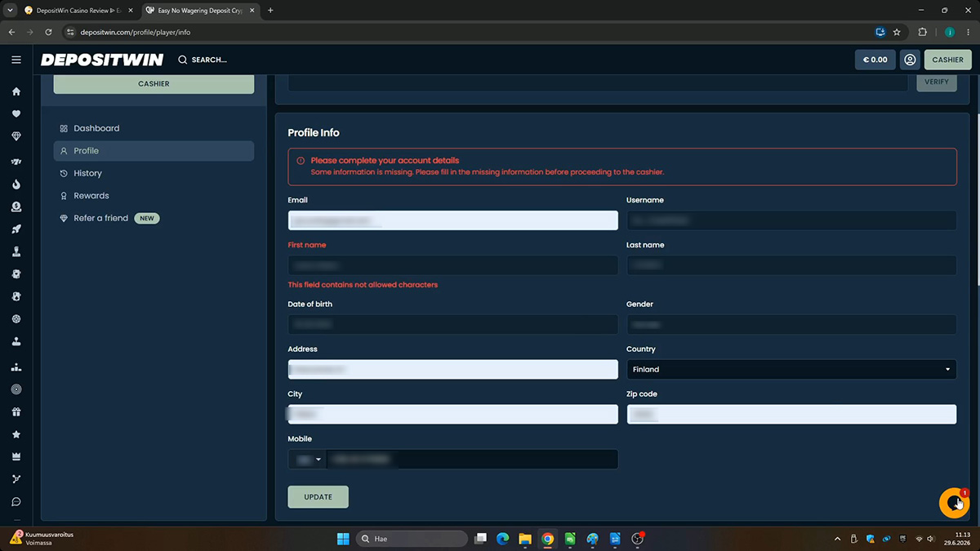Click the DEPOSITWIN logo
Image resolution: width=980 pixels, height=551 pixels.
click(x=102, y=60)
